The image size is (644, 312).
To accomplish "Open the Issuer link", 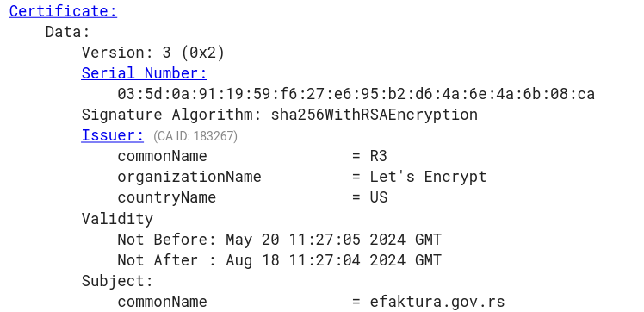I will 113,135.
